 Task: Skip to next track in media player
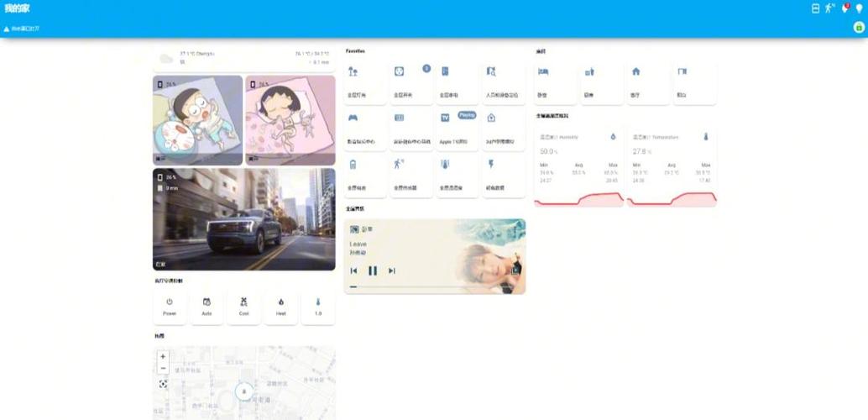coord(392,270)
